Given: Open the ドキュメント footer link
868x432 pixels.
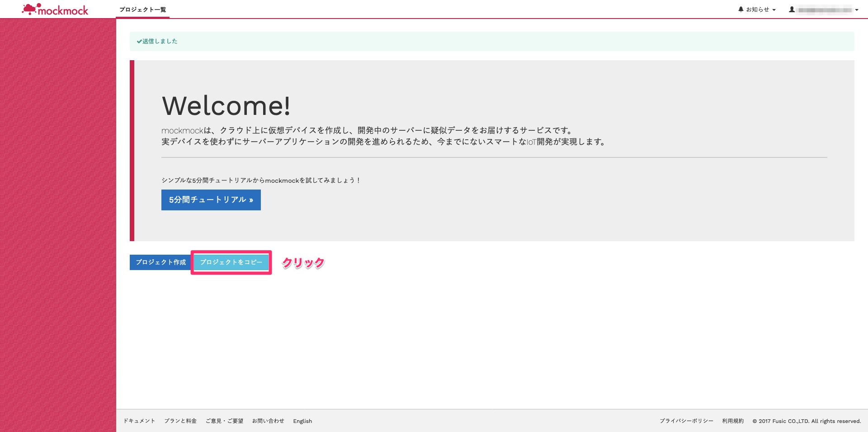Looking at the screenshot, I should [x=139, y=421].
